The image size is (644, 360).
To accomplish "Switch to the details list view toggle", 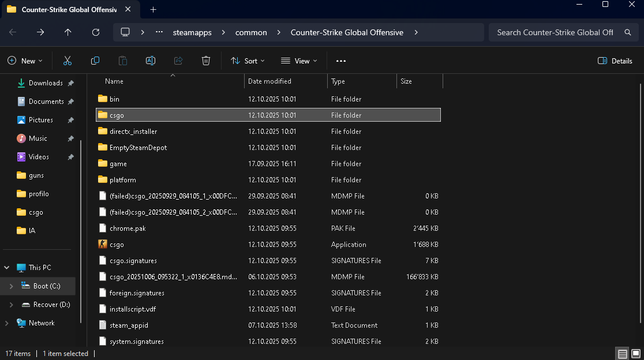I will point(623,354).
